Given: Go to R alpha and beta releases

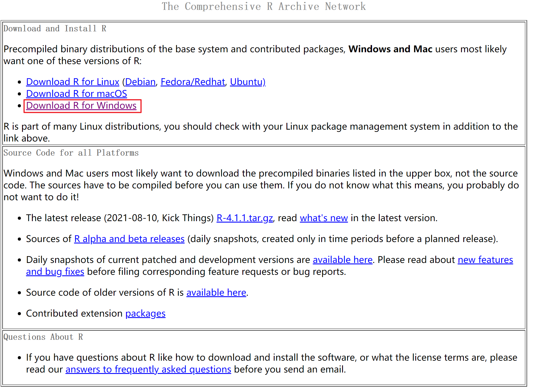Looking at the screenshot, I should point(129,239).
